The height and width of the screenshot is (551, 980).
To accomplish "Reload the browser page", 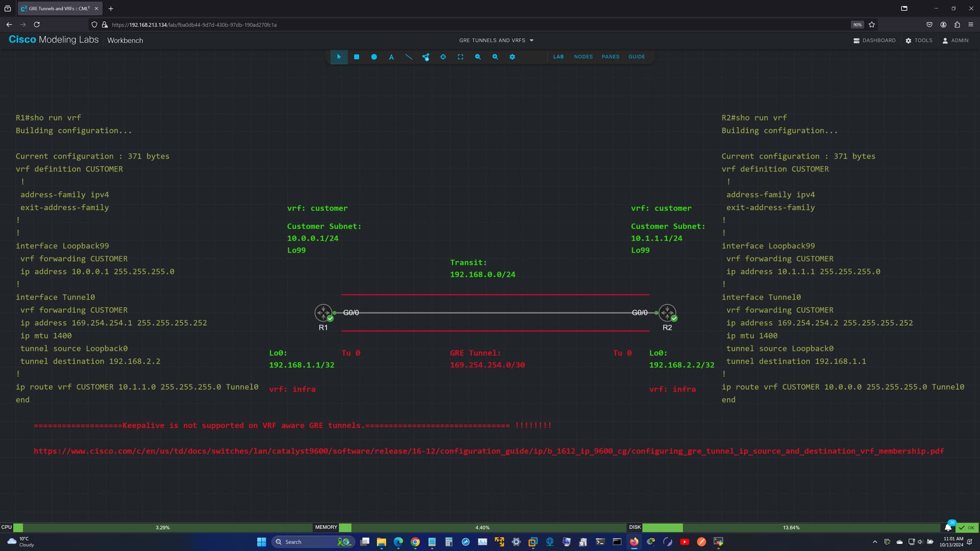I will pyautogui.click(x=37, y=24).
